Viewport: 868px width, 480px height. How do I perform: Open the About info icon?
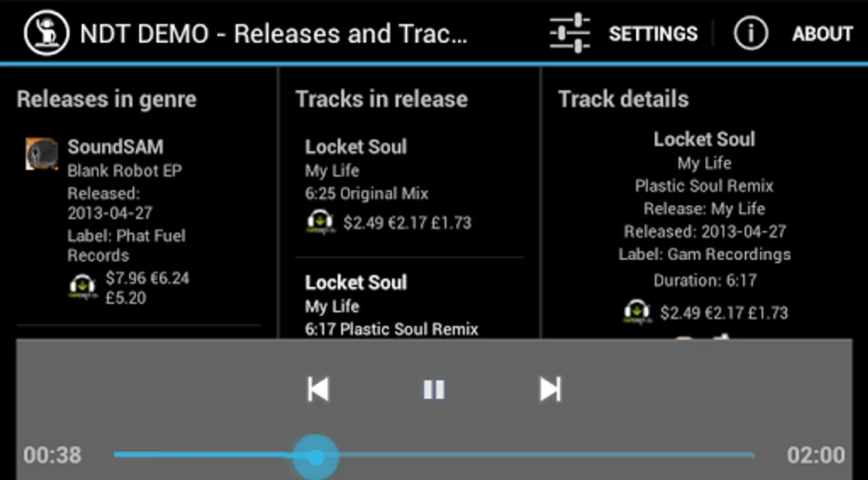tap(751, 33)
